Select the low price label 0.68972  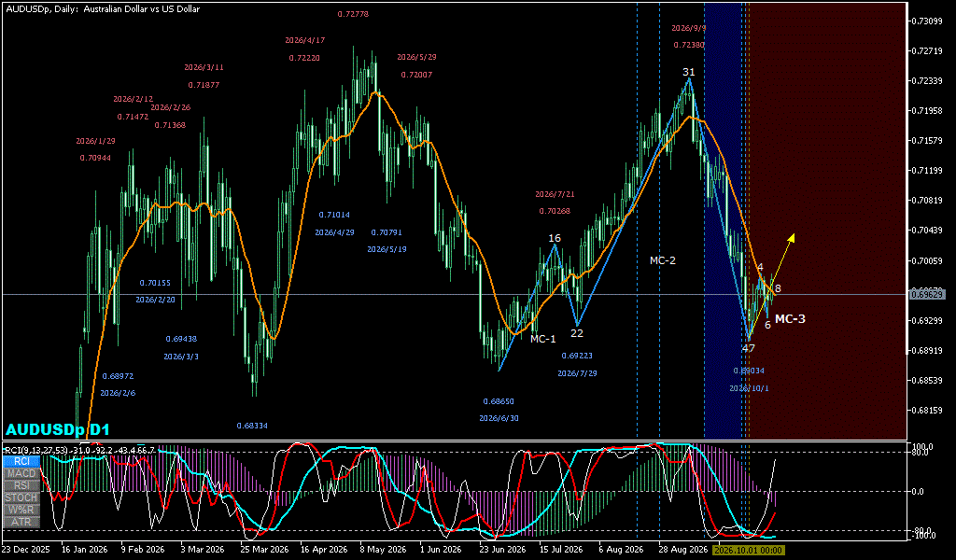[x=118, y=376]
